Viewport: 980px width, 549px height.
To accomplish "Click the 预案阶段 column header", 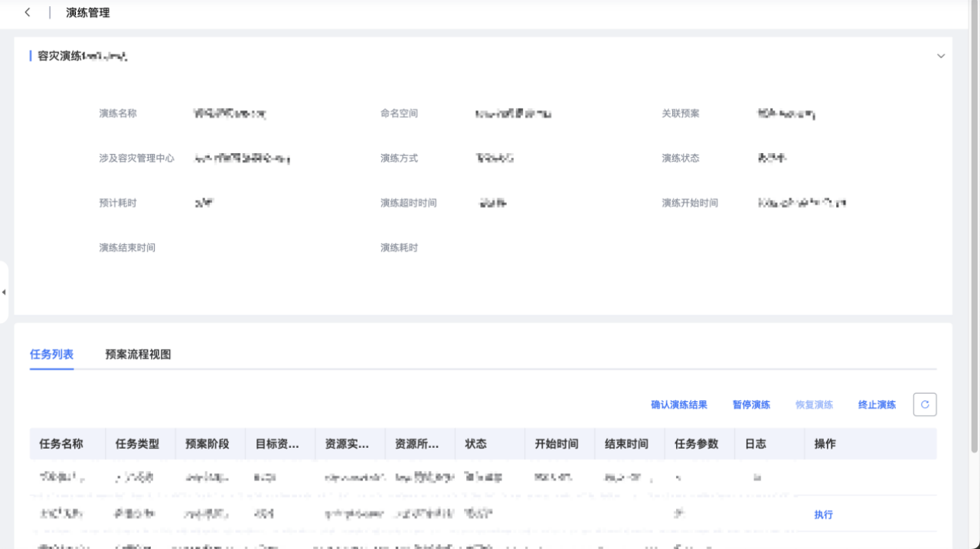I will [x=207, y=444].
